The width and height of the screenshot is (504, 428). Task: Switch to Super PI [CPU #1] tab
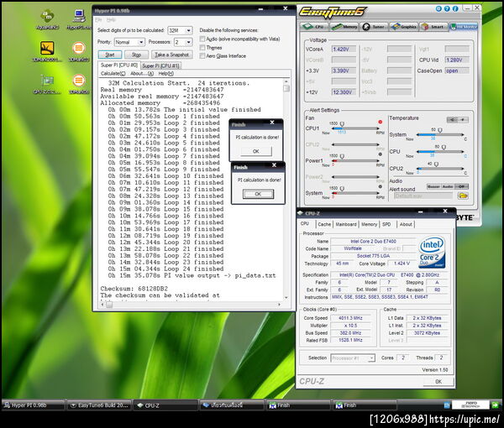coord(160,65)
